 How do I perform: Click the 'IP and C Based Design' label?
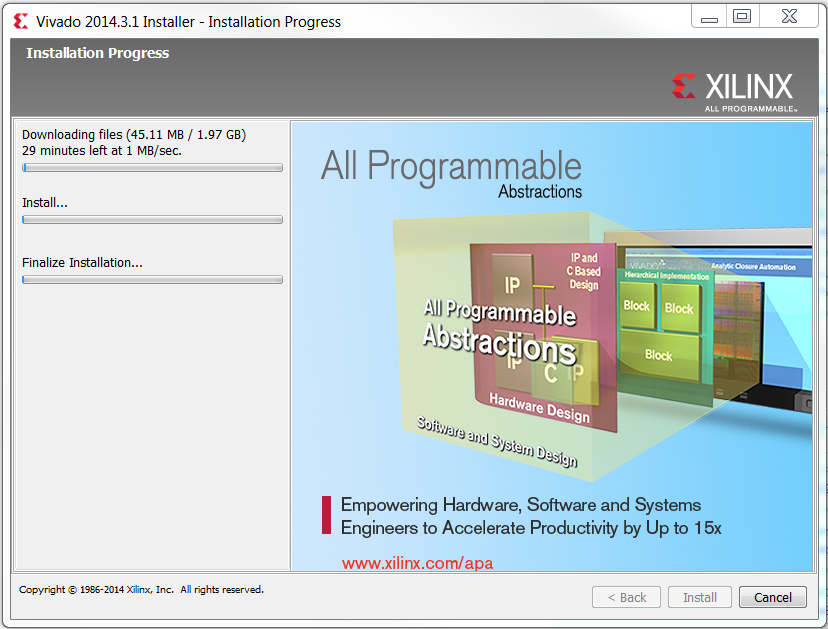[584, 271]
